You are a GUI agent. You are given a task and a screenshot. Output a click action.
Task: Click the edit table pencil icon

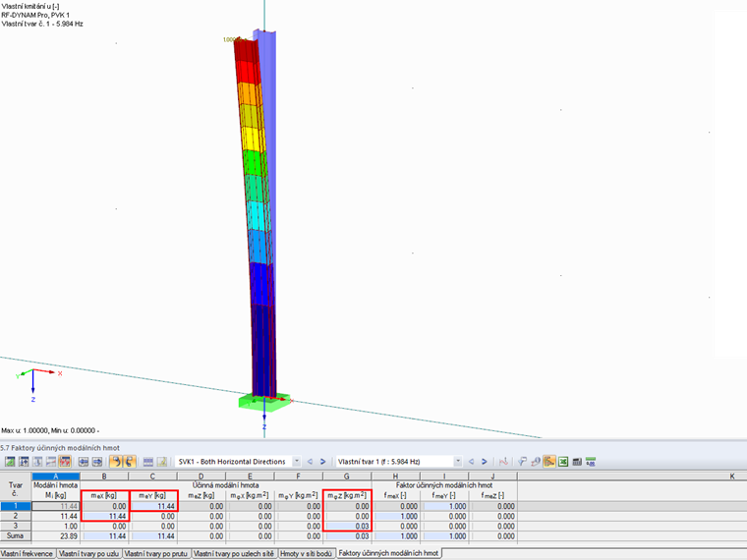coord(162,462)
